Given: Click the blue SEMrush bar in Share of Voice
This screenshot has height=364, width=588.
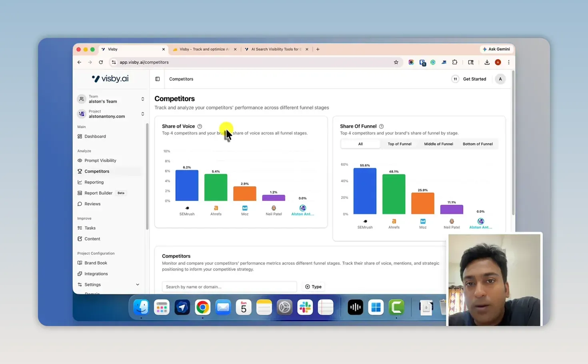Looking at the screenshot, I should pyautogui.click(x=187, y=186).
